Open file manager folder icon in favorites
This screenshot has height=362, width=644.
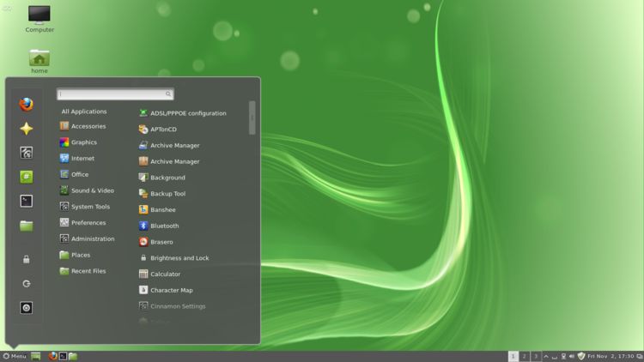(27, 226)
